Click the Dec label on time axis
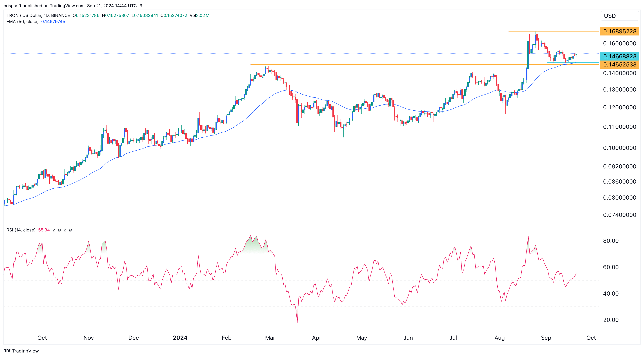This screenshot has height=357, width=644. pos(134,338)
